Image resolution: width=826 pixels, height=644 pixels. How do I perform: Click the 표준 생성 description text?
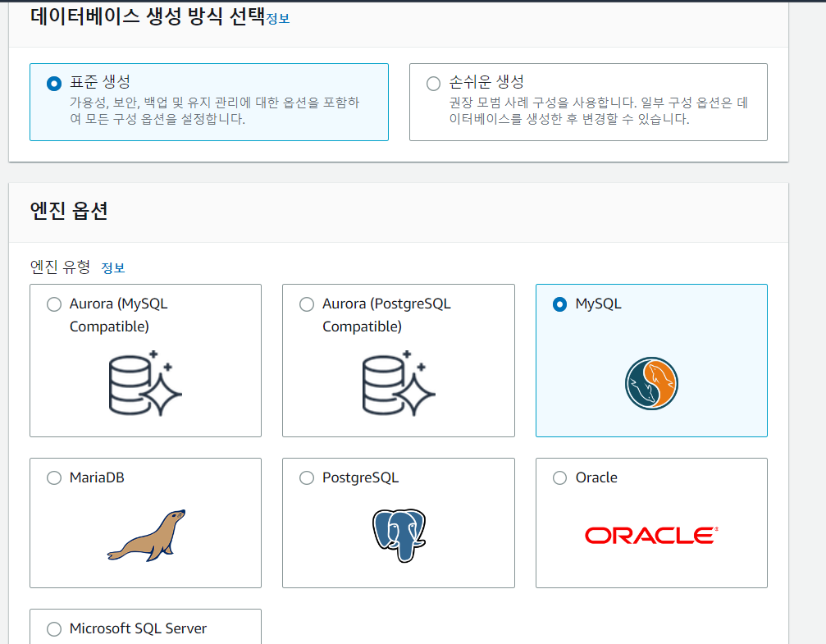[x=214, y=111]
